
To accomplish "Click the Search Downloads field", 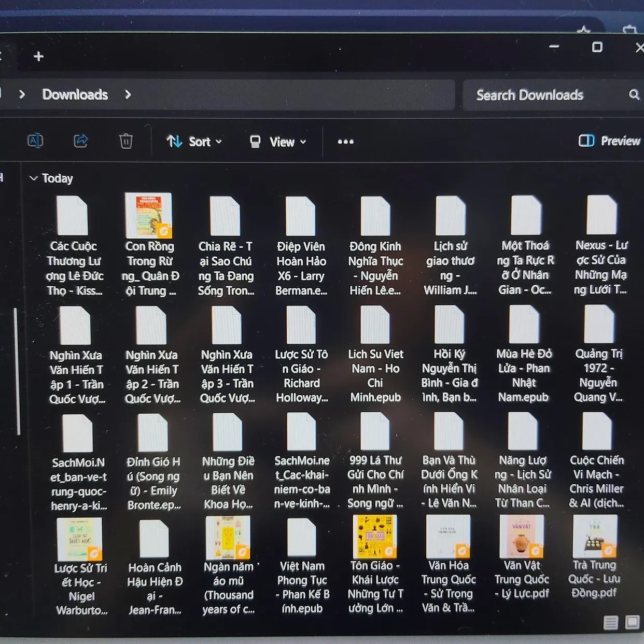I will click(x=550, y=95).
